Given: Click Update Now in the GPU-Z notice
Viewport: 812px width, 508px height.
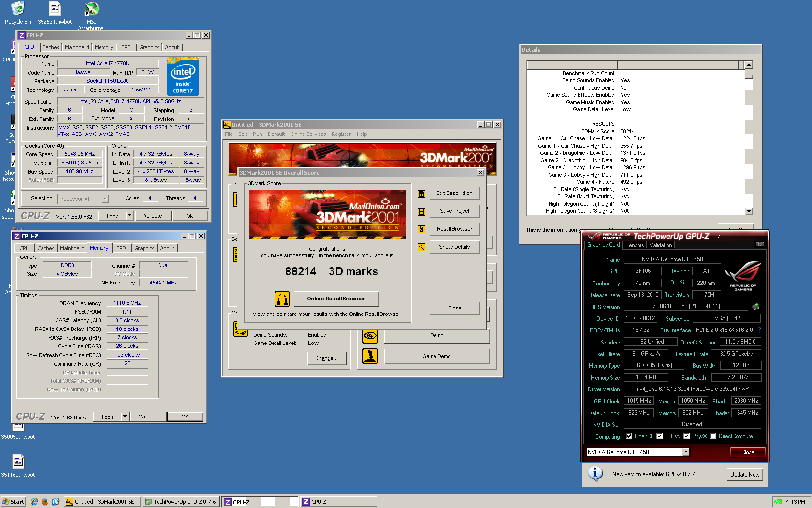Looking at the screenshot, I should (x=745, y=475).
